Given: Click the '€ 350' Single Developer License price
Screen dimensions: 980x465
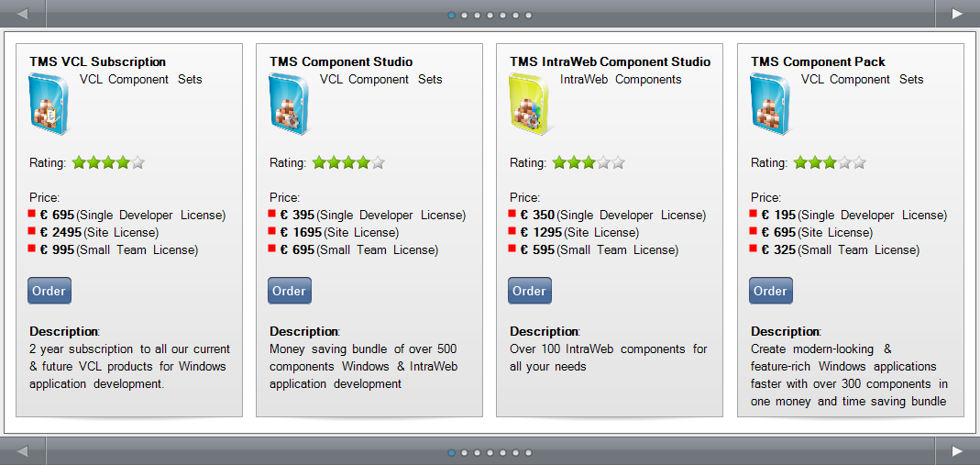Looking at the screenshot, I should [x=537, y=215].
